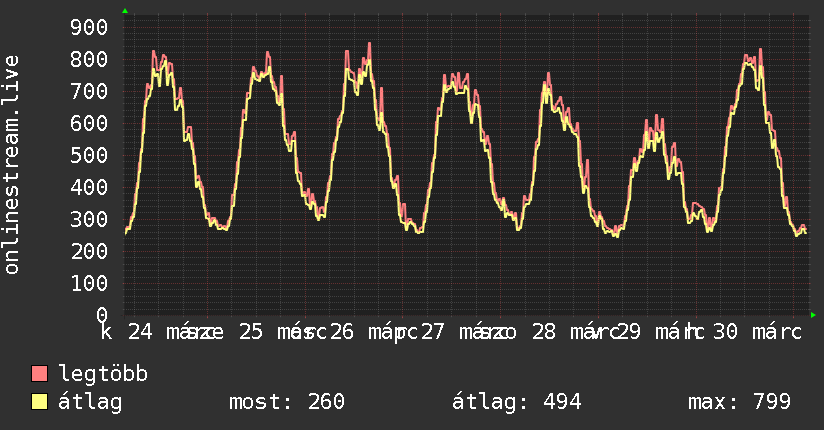Click the 300 y-axis label
Viewport: 824px width, 430px height.
pyautogui.click(x=89, y=220)
